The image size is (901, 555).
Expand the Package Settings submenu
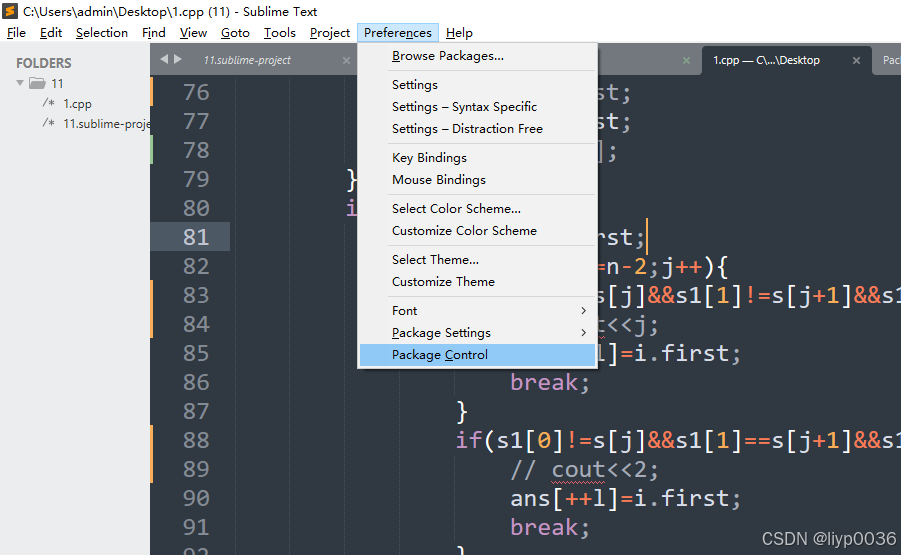478,333
